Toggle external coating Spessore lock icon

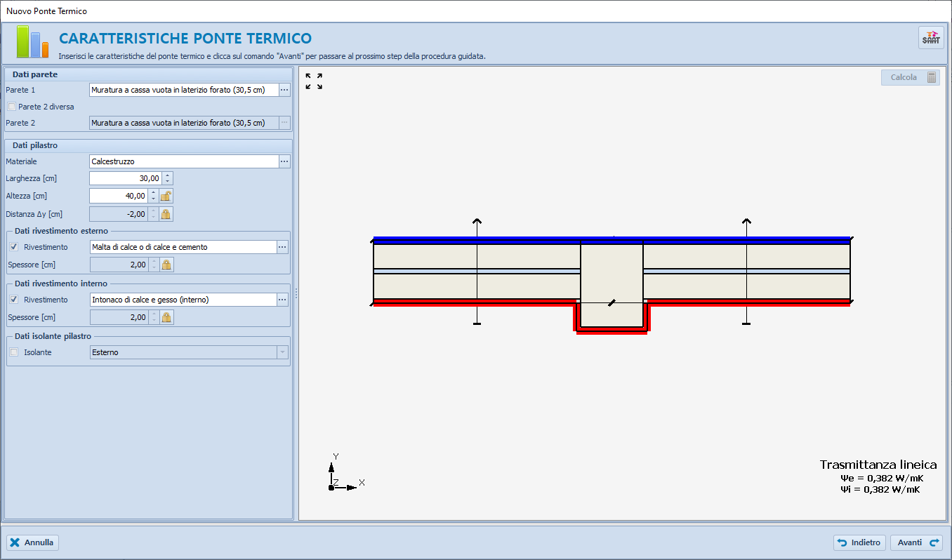pyautogui.click(x=166, y=265)
